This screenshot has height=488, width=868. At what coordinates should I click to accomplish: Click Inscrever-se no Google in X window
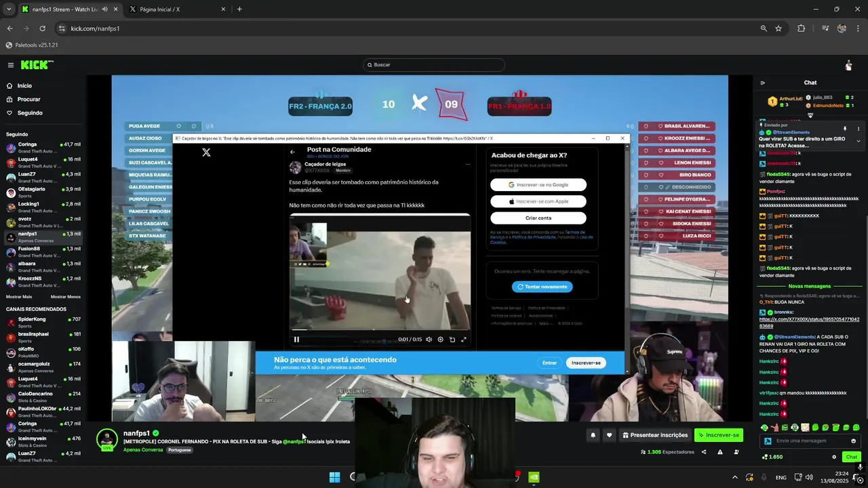(x=538, y=185)
